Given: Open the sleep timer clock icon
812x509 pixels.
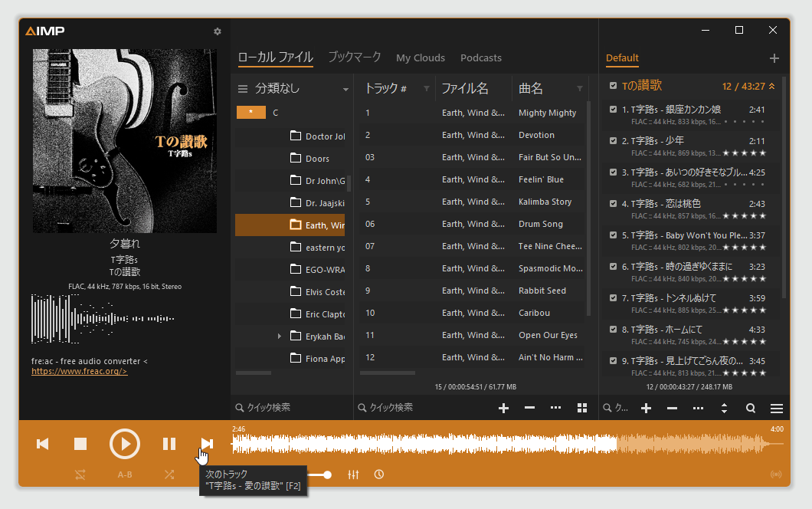Looking at the screenshot, I should [x=379, y=475].
